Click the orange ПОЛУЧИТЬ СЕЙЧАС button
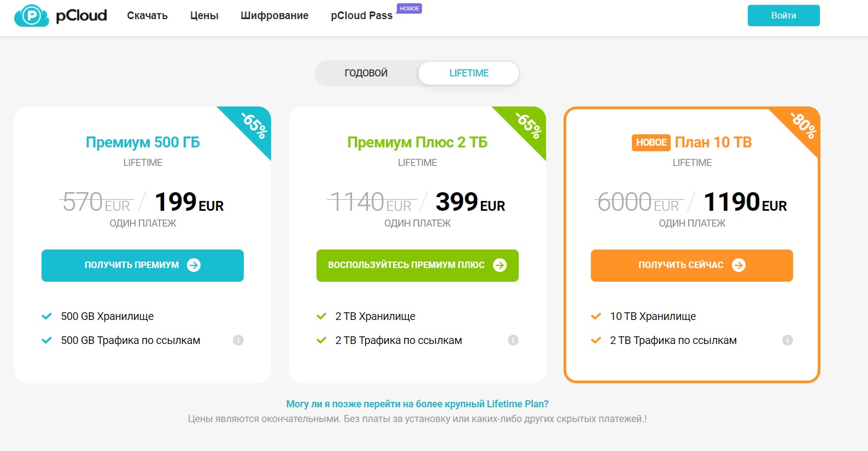 (691, 265)
